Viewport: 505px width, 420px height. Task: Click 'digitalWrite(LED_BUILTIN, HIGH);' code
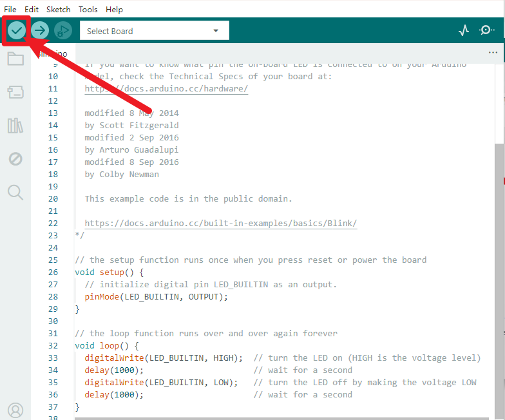click(164, 358)
